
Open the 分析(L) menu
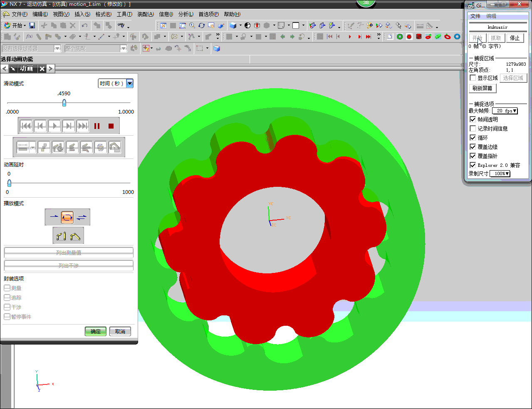tap(186, 14)
